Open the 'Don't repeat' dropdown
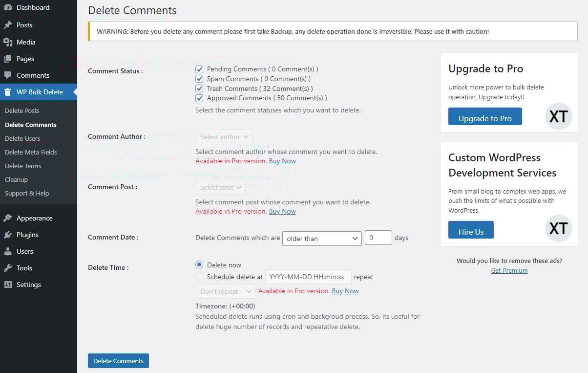Viewport: 588px width, 373px height. (225, 291)
